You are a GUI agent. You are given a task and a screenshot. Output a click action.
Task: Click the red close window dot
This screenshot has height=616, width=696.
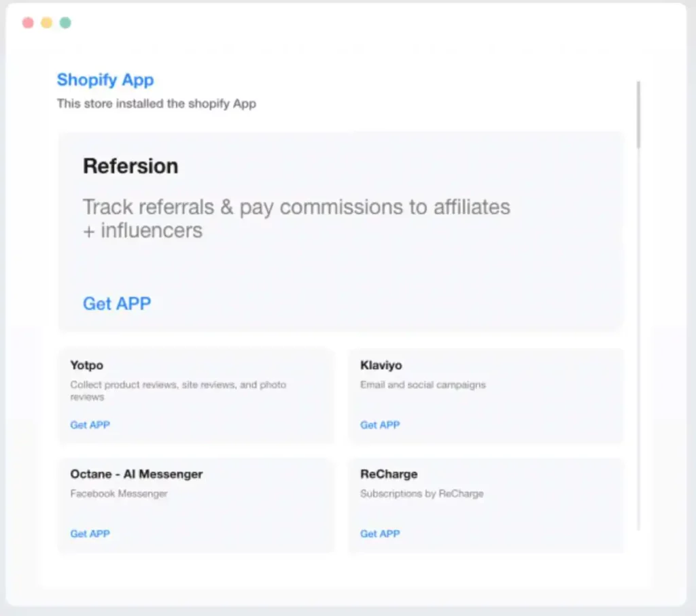(x=28, y=22)
